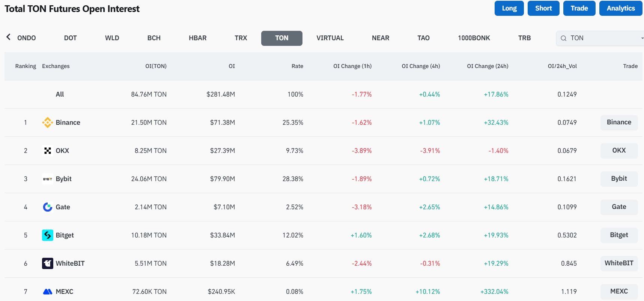This screenshot has width=644, height=301.
Task: Switch to the VIRTUAL coin tab
Action: point(330,38)
